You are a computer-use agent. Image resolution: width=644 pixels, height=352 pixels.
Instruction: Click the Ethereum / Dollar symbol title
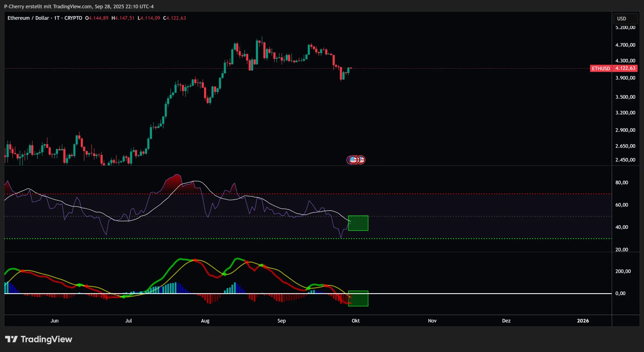[28, 18]
